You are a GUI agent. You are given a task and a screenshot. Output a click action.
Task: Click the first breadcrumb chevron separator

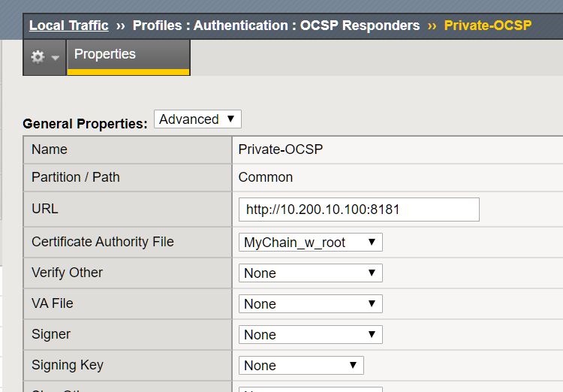coord(121,26)
